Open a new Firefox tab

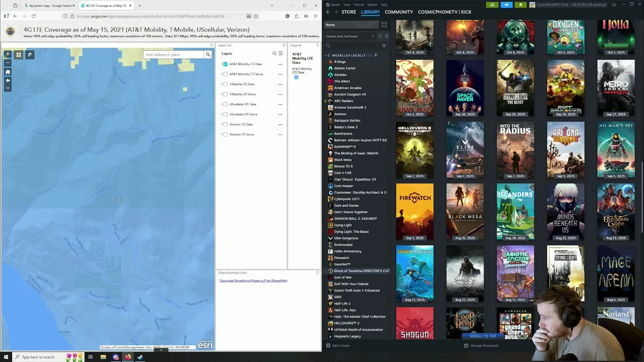[139, 6]
